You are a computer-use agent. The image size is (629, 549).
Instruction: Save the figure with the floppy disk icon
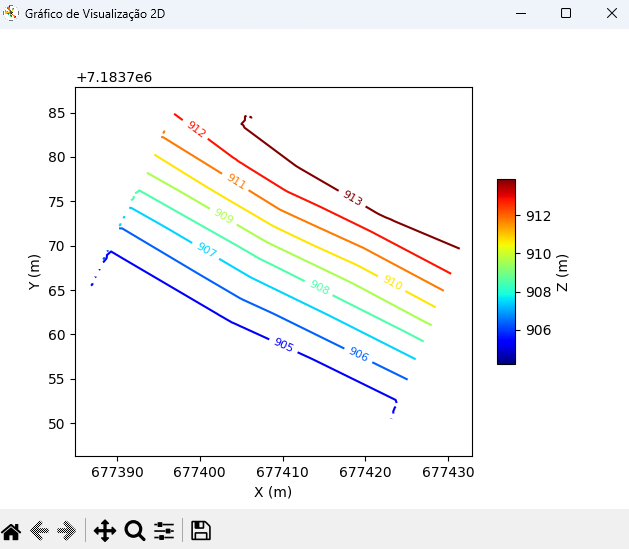tap(201, 531)
